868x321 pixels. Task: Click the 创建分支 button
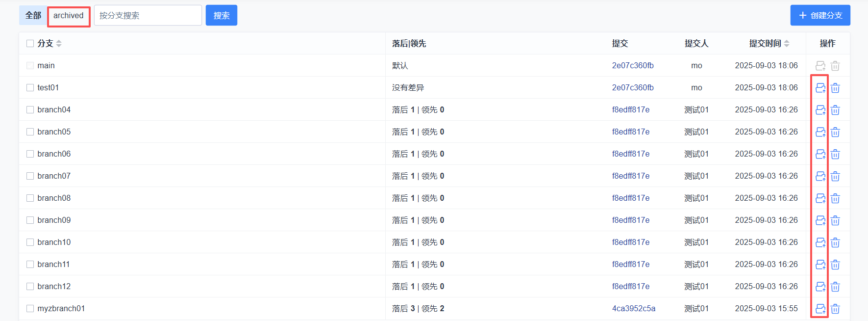click(820, 16)
